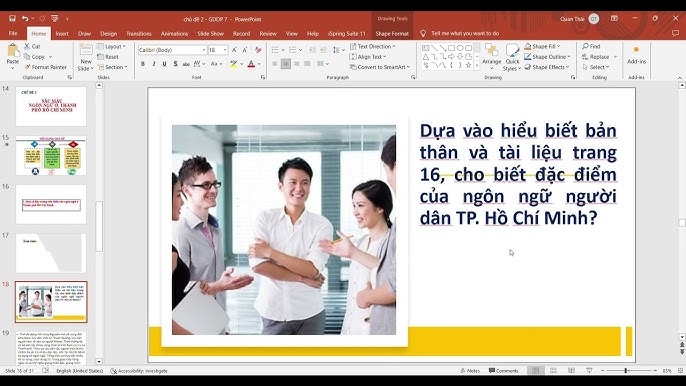Image resolution: width=686 pixels, height=386 pixels.
Task: Click the yellow text highlight color
Action: coord(234,64)
